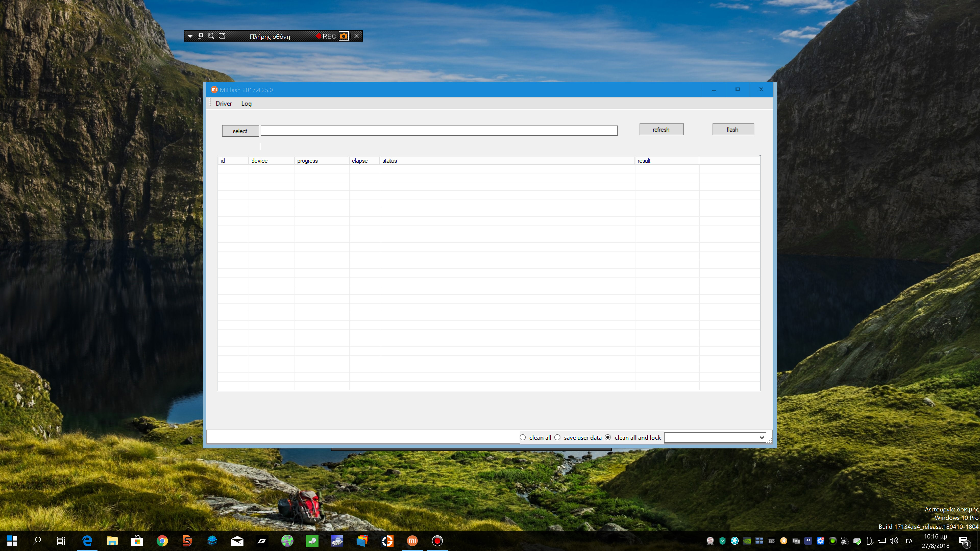Viewport: 980px width, 551px height.
Task: Select the 'save user data' radio option
Action: coord(557,437)
